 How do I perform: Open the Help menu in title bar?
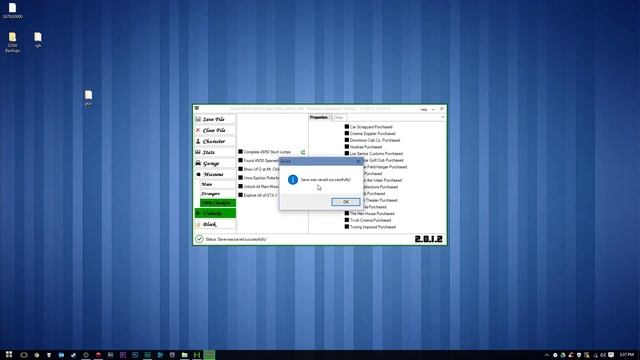(423, 109)
